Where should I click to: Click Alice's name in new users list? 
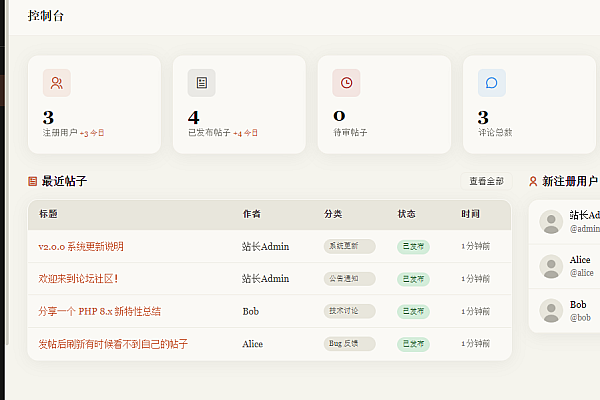coord(580,260)
